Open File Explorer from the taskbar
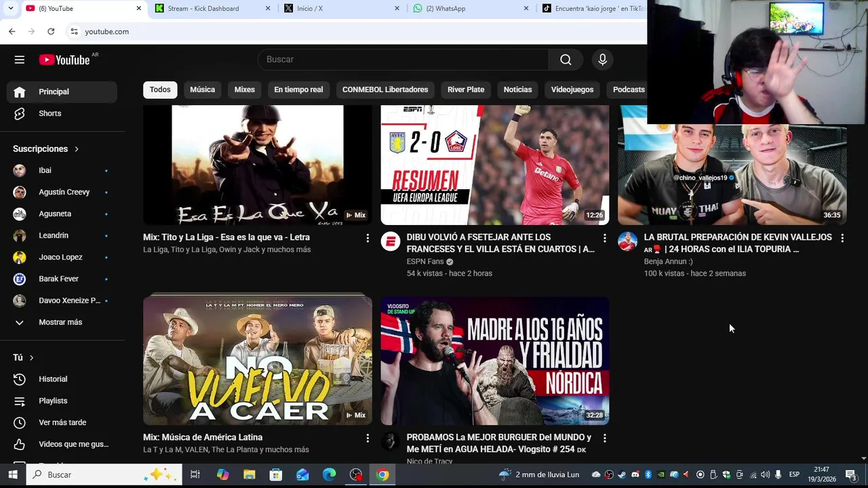This screenshot has width=868, height=488. pos(249,474)
